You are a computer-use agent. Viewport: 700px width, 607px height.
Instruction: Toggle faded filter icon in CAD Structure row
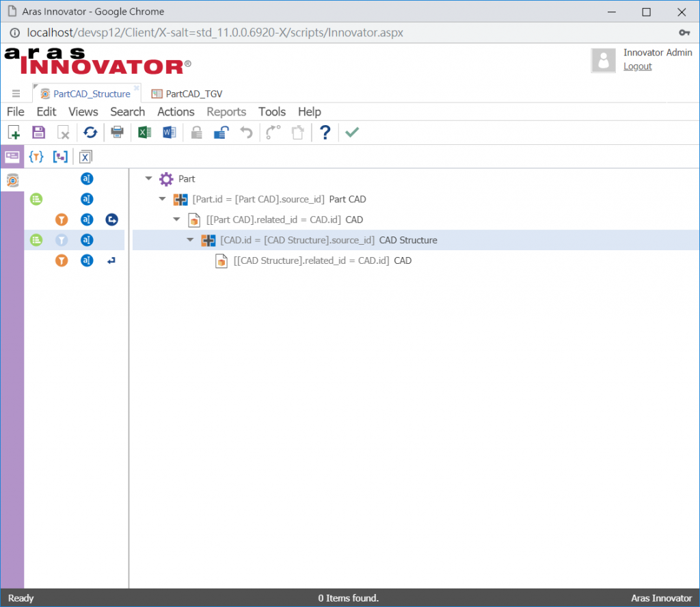(62, 240)
